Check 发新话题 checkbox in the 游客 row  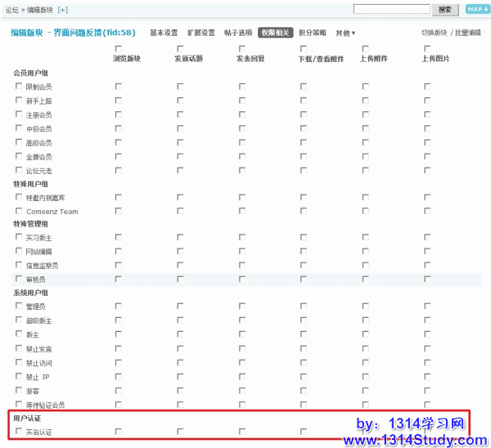pos(180,390)
